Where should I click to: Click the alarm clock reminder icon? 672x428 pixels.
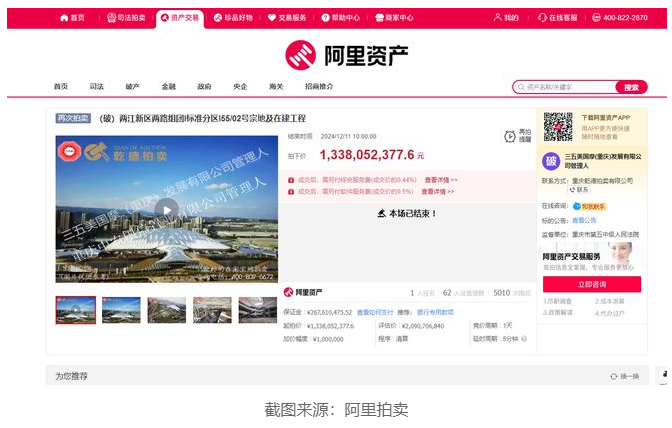pos(510,136)
